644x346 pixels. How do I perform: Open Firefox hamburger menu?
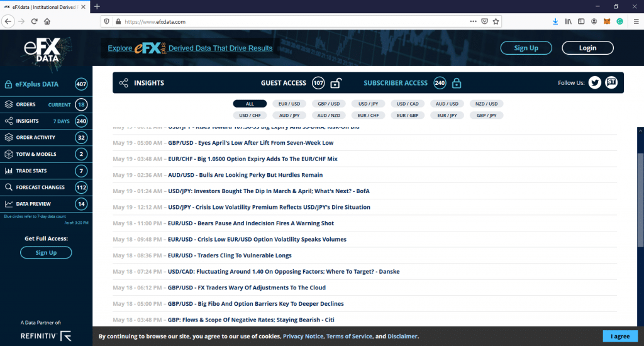pyautogui.click(x=636, y=21)
